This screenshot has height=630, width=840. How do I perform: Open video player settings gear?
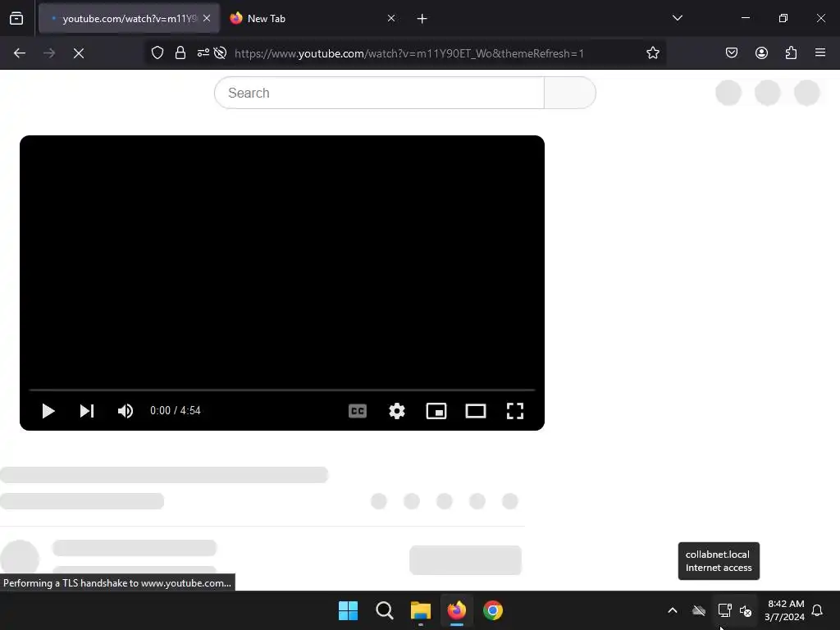tap(396, 411)
